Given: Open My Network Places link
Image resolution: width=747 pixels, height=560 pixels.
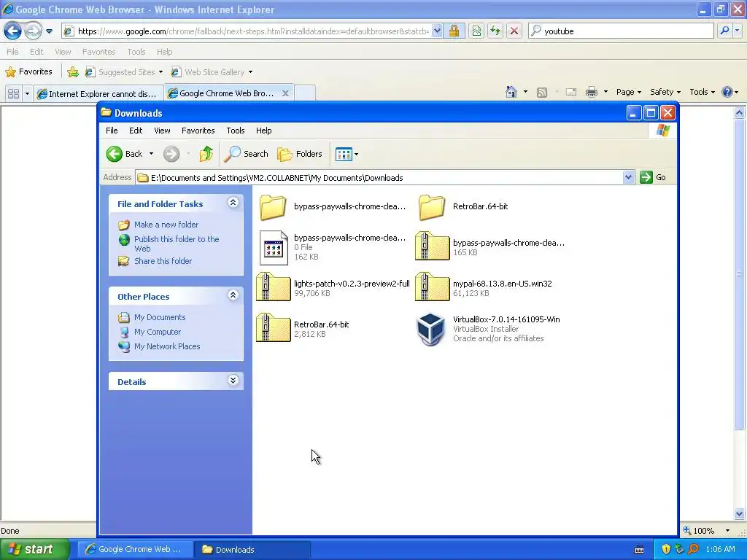Looking at the screenshot, I should pos(167,346).
